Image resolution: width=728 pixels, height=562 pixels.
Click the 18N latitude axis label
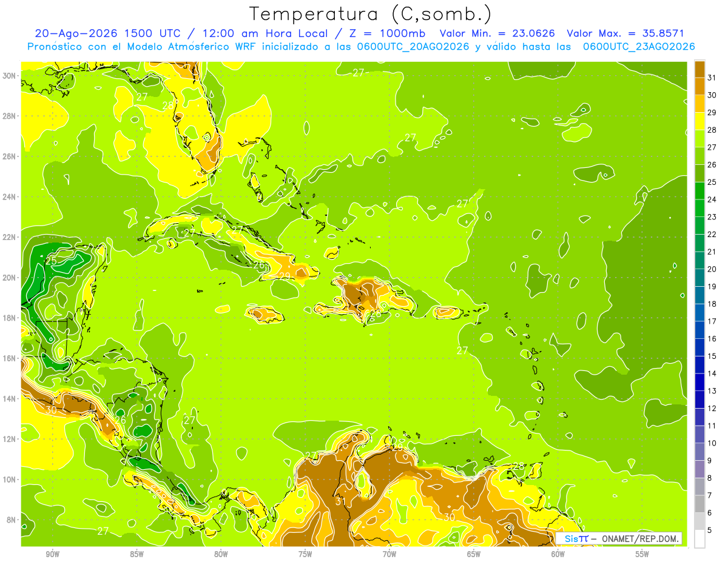coord(8,318)
